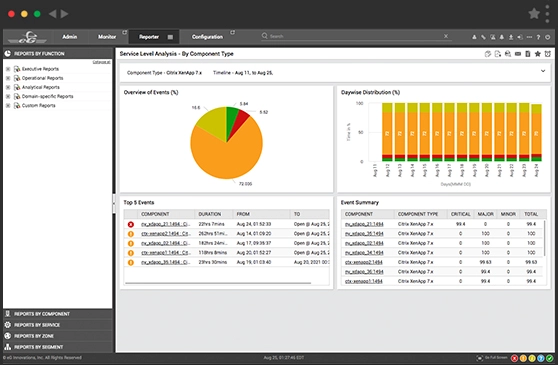
Task: Click the horizontal scrollbar under Top 5 Events
Action: [218, 284]
